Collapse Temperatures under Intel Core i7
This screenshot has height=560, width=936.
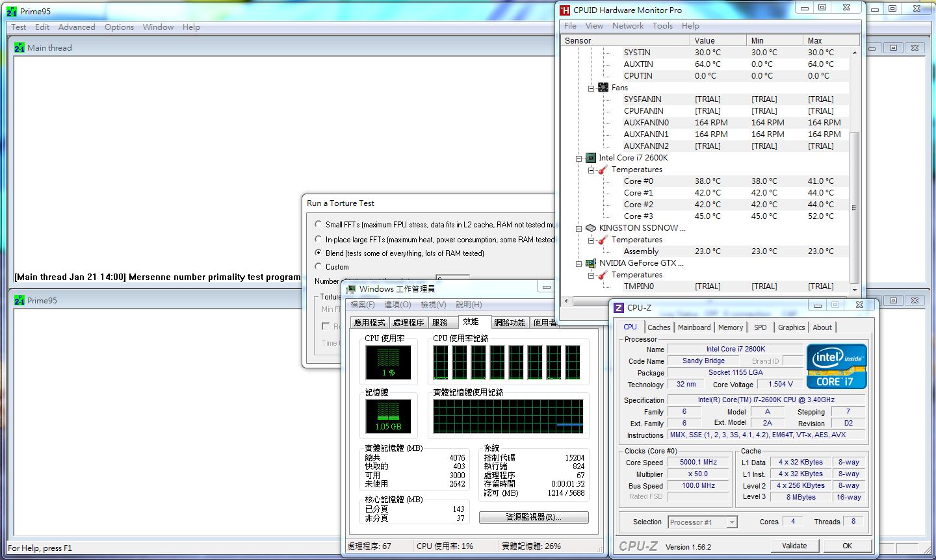click(591, 170)
